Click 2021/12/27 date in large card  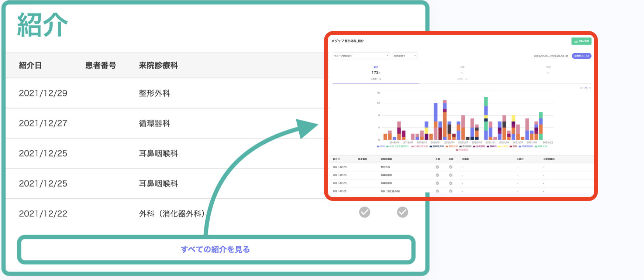[43, 123]
